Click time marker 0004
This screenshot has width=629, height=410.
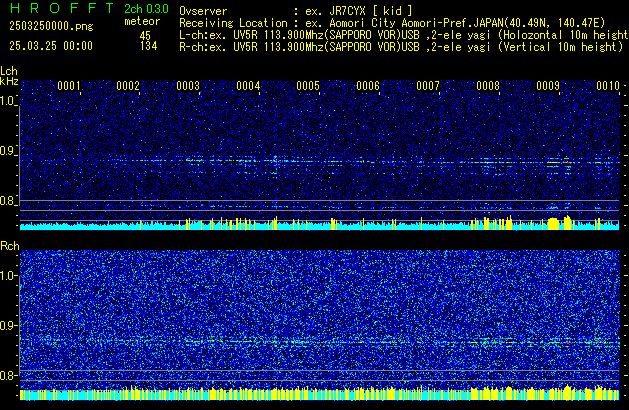[x=248, y=86]
